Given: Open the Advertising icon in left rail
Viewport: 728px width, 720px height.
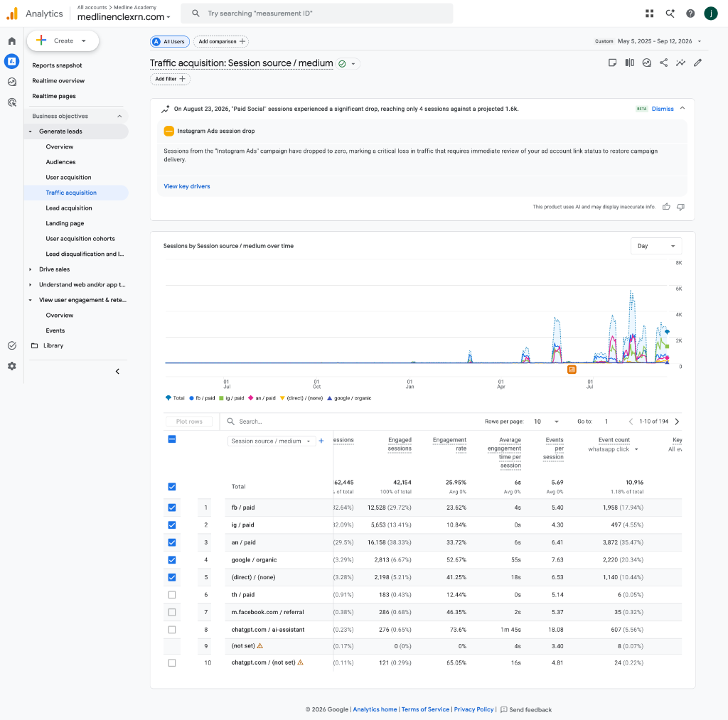Looking at the screenshot, I should pyautogui.click(x=12, y=102).
